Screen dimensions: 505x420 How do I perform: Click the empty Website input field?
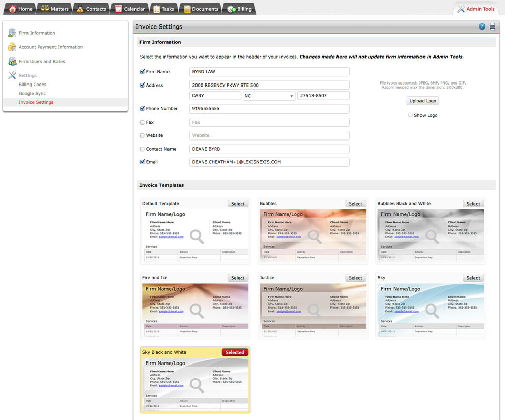(x=269, y=135)
